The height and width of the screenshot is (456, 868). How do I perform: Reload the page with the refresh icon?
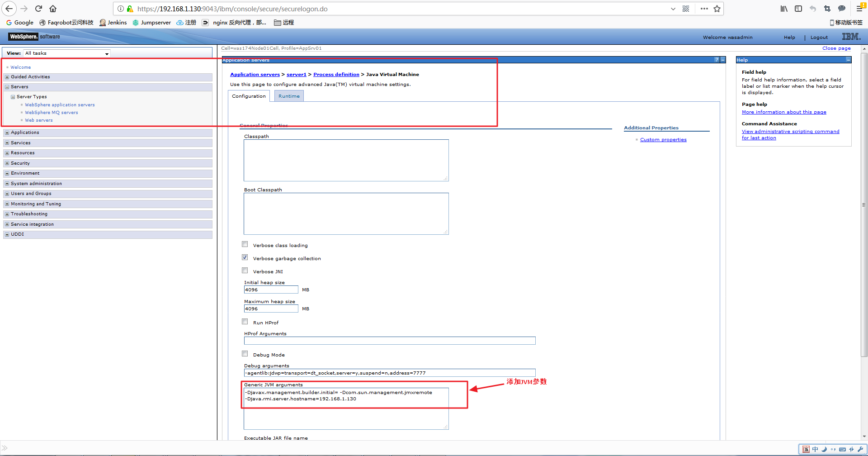point(38,9)
